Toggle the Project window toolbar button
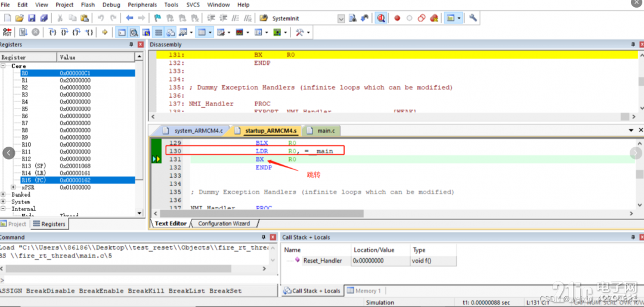 point(451,18)
